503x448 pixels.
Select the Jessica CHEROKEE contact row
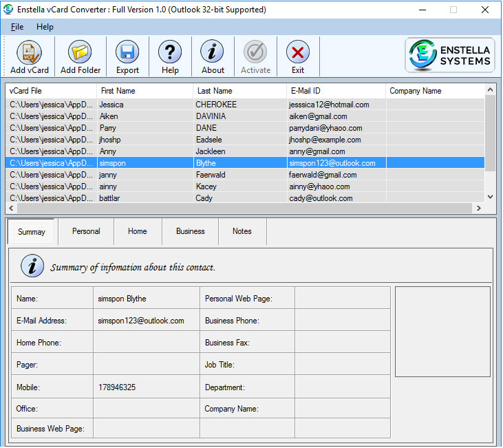click(245, 105)
